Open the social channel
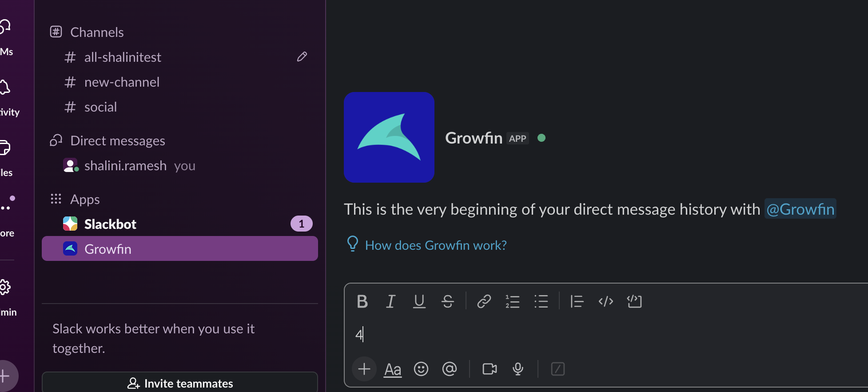Viewport: 868px width, 392px height. tap(179, 107)
